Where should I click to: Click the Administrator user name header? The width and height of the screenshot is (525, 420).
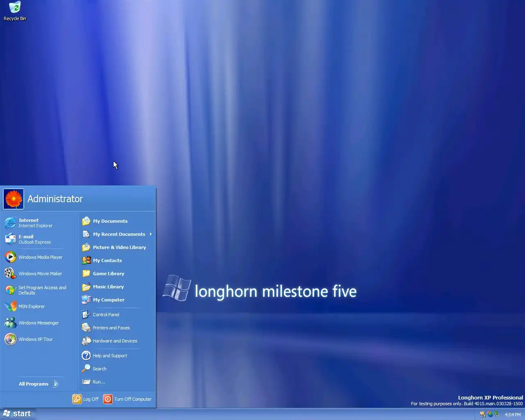[x=55, y=199]
